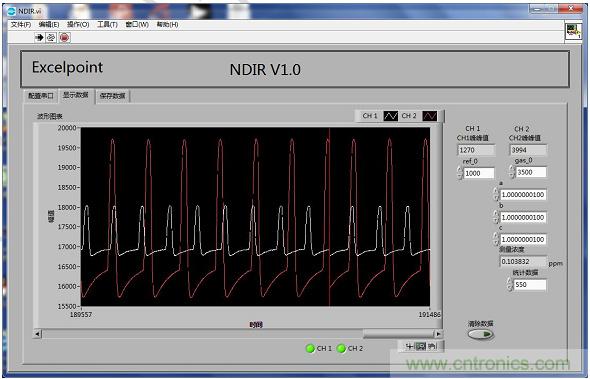Select the crosshair cursor tool in graph palette
The width and height of the screenshot is (590, 379).
(x=409, y=346)
